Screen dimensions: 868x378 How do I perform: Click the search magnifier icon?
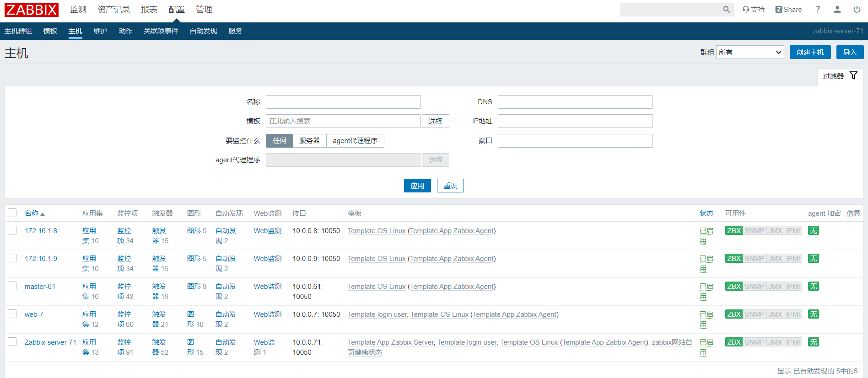726,10
